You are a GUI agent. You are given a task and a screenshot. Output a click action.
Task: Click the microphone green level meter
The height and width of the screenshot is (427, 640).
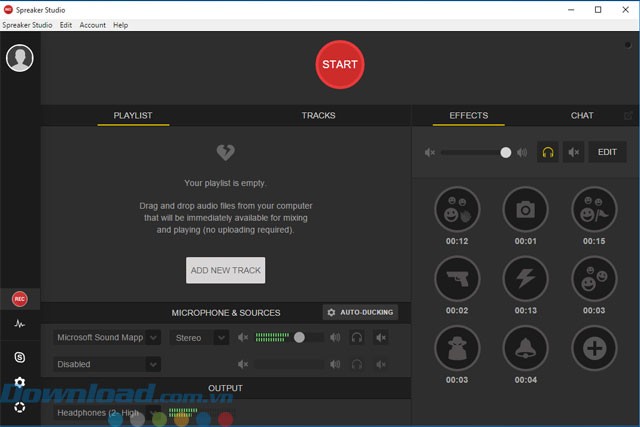(x=272, y=337)
